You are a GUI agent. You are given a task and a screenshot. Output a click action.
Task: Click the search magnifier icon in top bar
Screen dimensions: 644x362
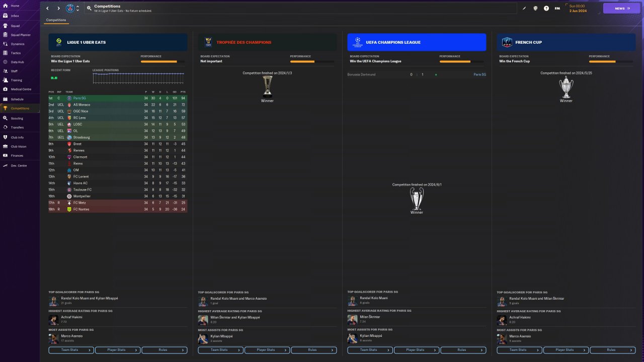(x=89, y=9)
